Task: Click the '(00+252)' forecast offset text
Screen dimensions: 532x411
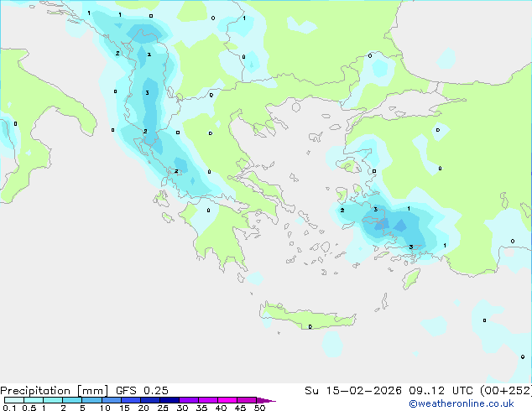Action: click(x=505, y=390)
